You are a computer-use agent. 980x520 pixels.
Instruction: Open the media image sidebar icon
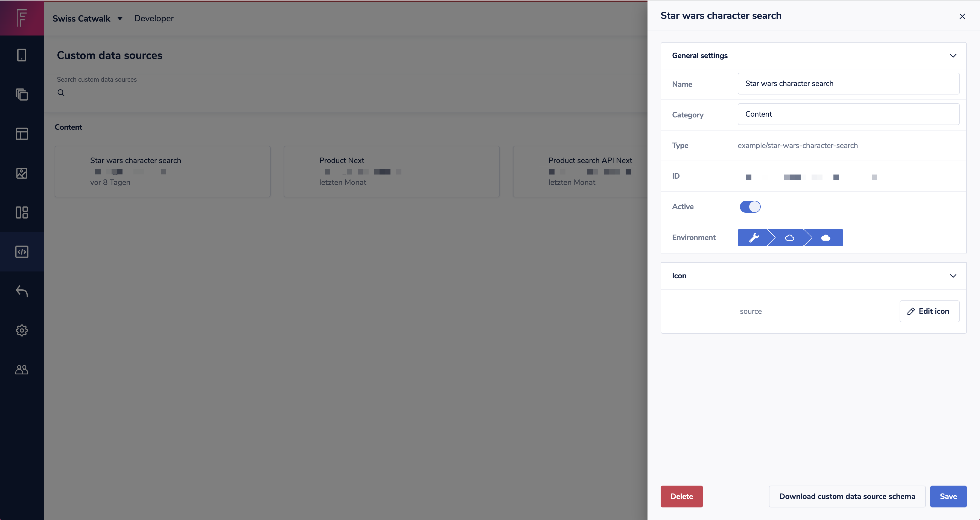pos(22,173)
